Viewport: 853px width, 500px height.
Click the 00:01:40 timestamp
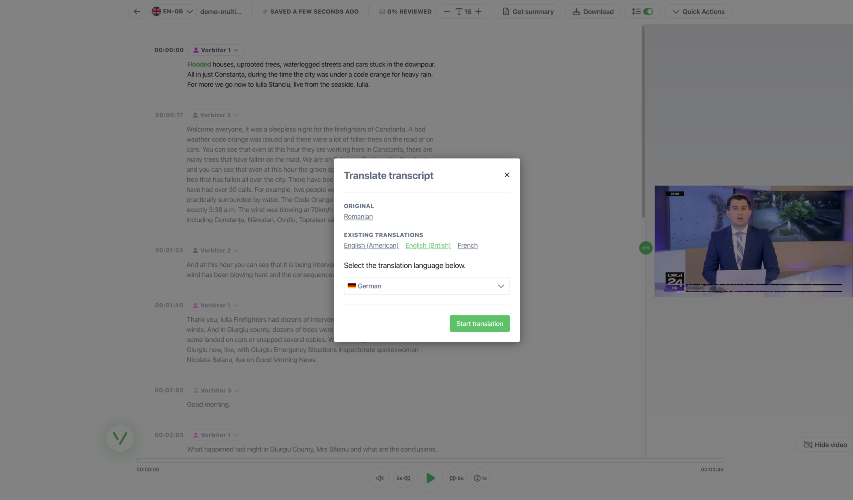(169, 306)
